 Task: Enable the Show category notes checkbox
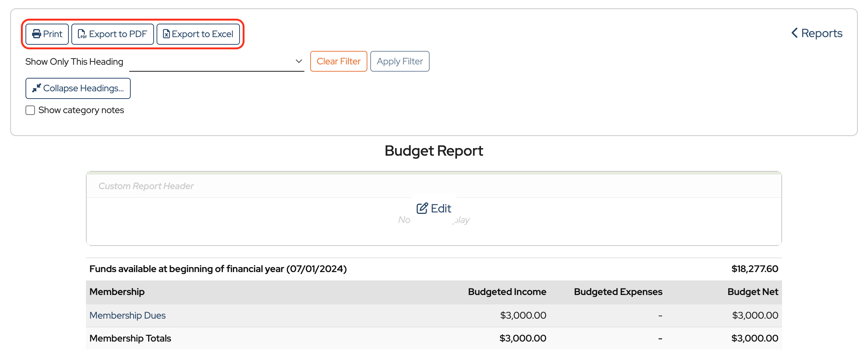[30, 110]
